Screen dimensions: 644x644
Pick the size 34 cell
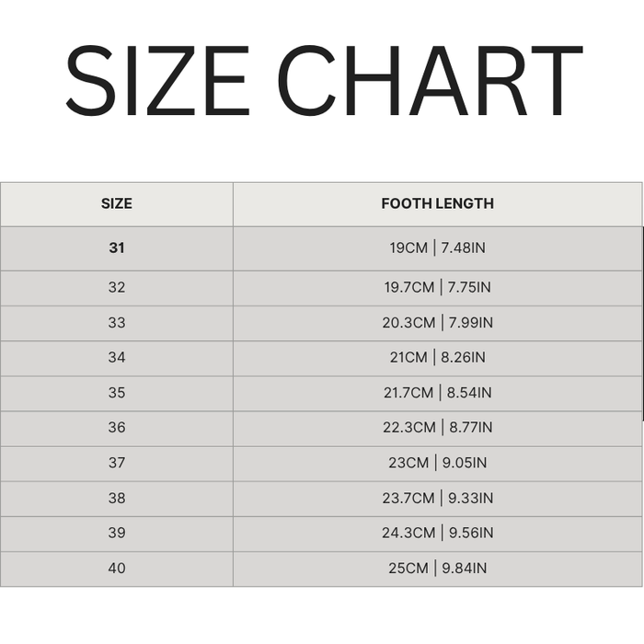pyautogui.click(x=117, y=358)
